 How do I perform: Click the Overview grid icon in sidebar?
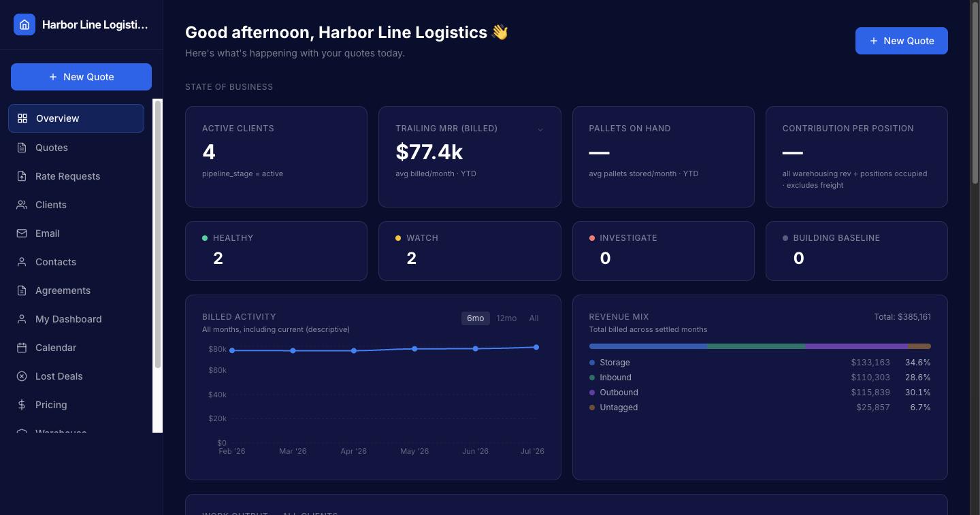22,118
